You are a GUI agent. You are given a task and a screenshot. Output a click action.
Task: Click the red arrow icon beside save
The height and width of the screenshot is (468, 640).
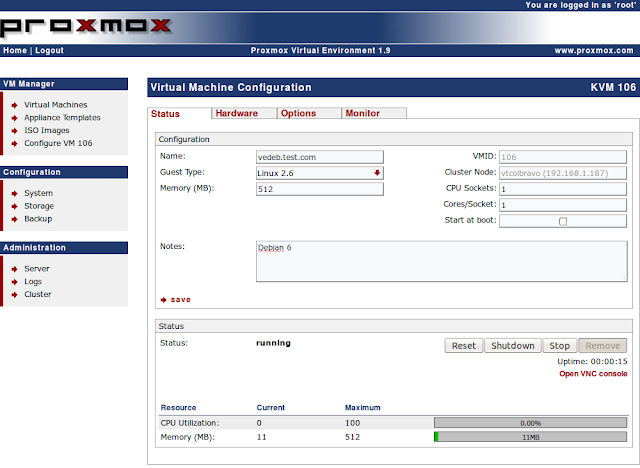click(x=164, y=300)
